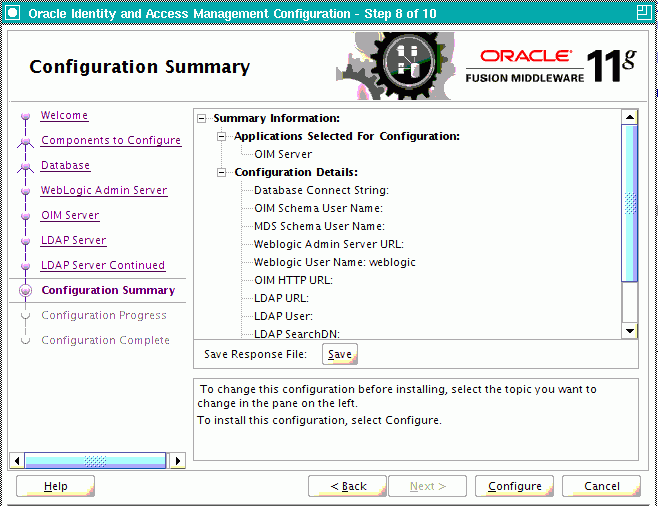Click the Cancel button

pyautogui.click(x=601, y=486)
